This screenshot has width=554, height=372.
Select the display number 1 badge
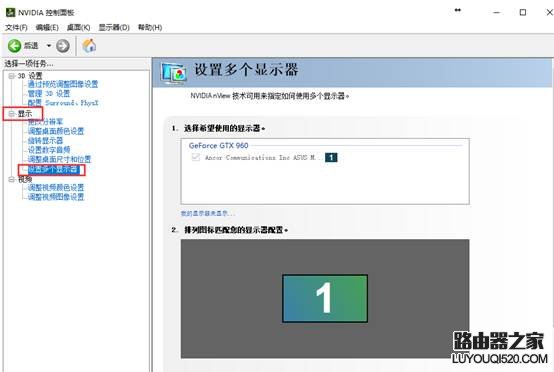coord(331,157)
